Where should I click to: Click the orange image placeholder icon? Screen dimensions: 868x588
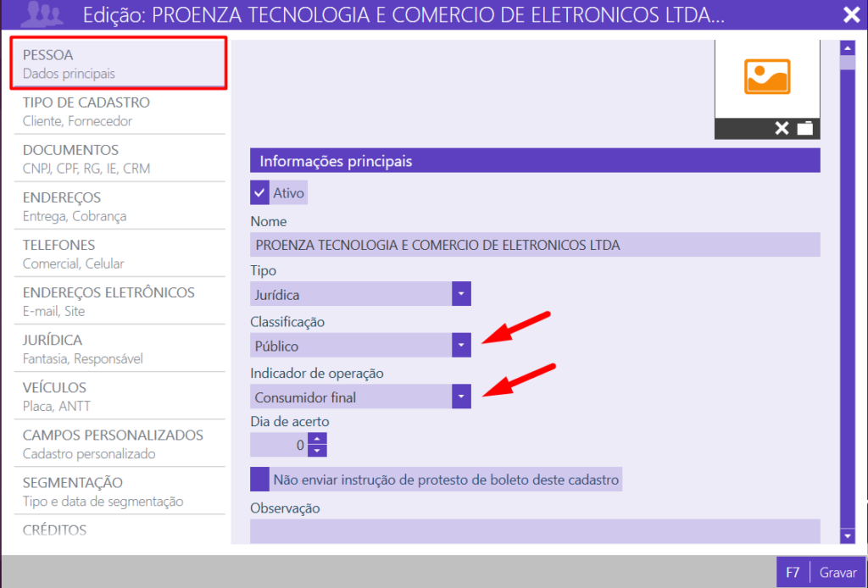(x=767, y=76)
